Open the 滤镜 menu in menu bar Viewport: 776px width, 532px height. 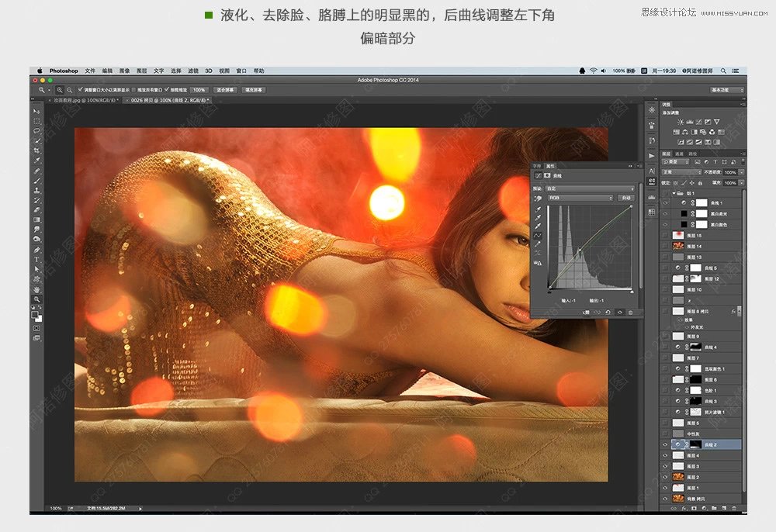193,71
